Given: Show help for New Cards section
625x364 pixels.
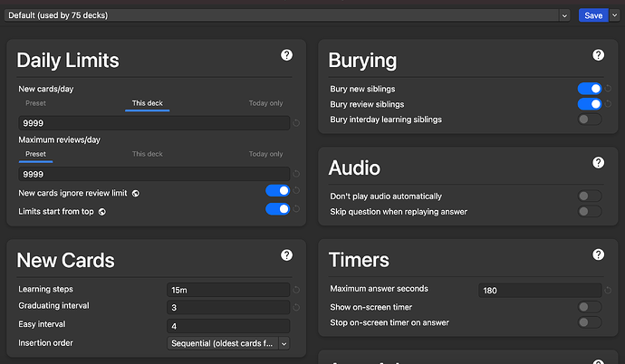Looking at the screenshot, I should [x=286, y=256].
